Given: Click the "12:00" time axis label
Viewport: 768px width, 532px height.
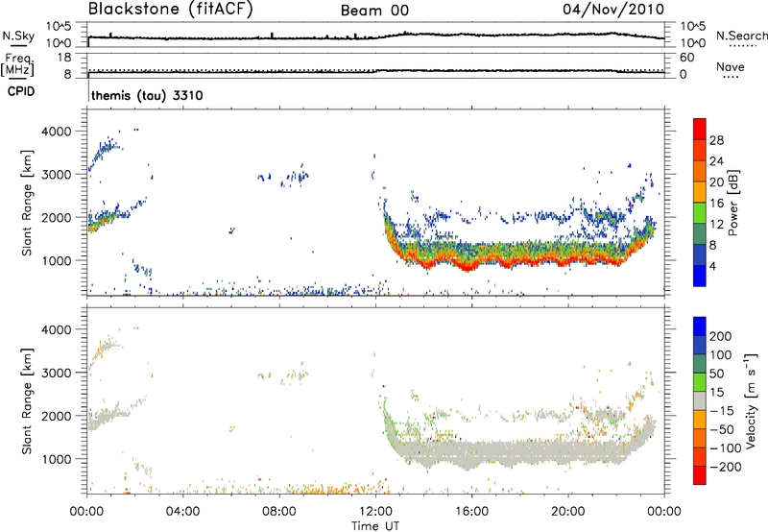Looking at the screenshot, I should [375, 512].
